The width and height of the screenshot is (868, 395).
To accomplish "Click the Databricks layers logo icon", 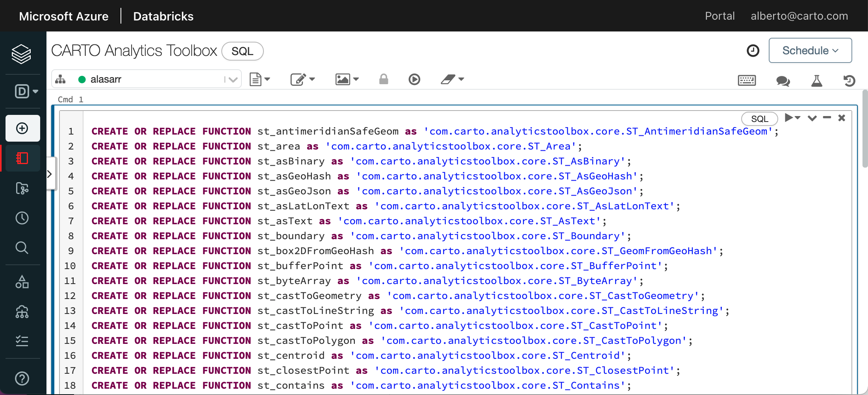I will (21, 54).
